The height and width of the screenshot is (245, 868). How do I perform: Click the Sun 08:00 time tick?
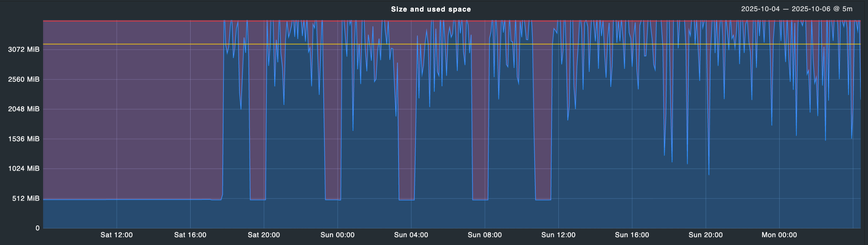[x=485, y=235]
